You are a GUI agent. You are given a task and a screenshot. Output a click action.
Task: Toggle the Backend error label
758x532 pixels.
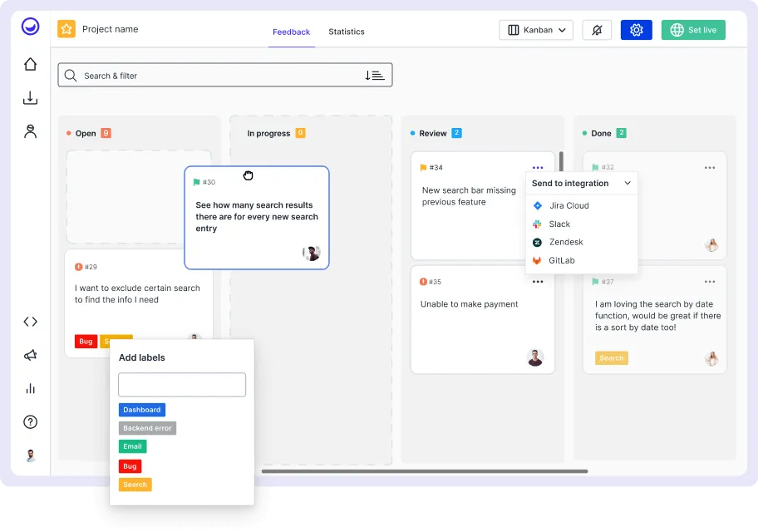tap(147, 428)
